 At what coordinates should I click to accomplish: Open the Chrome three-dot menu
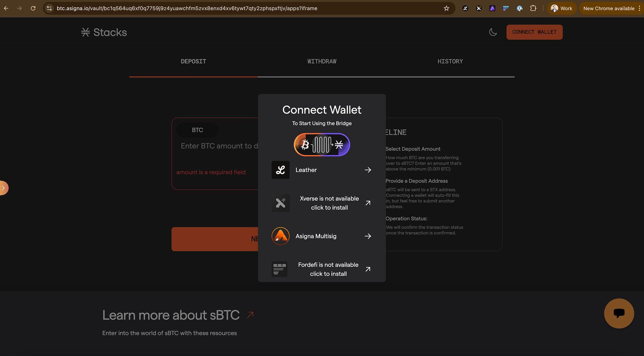639,8
